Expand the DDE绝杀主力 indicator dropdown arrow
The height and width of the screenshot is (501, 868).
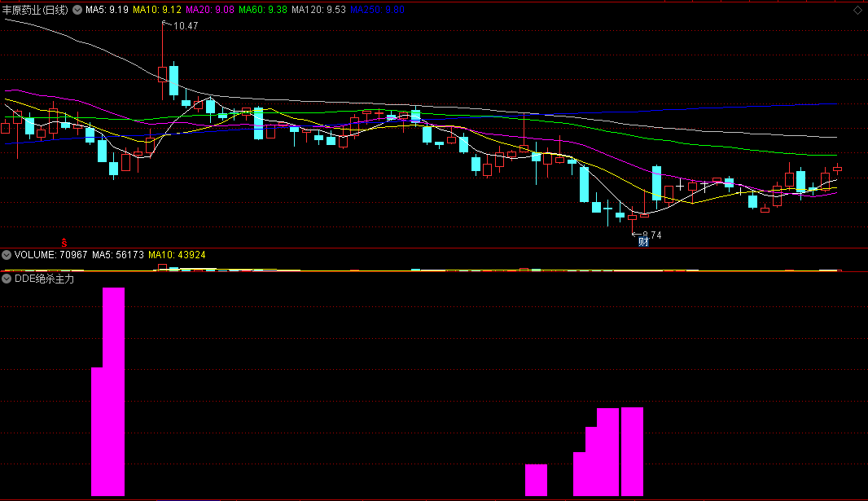point(7,279)
